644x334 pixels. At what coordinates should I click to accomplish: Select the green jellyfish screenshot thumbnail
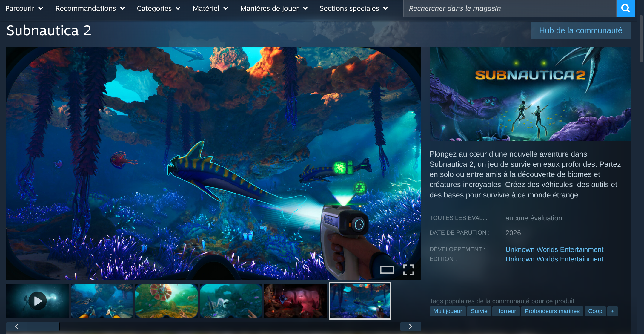pyautogui.click(x=166, y=301)
